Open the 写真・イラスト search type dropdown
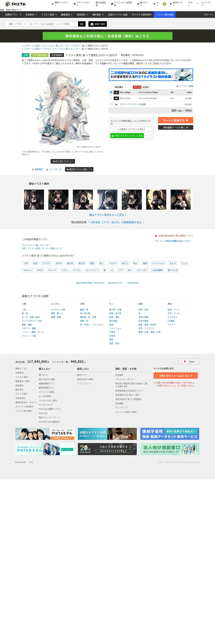Image resolution: width=215 pixels, height=644 pixels. [x=17, y=24]
